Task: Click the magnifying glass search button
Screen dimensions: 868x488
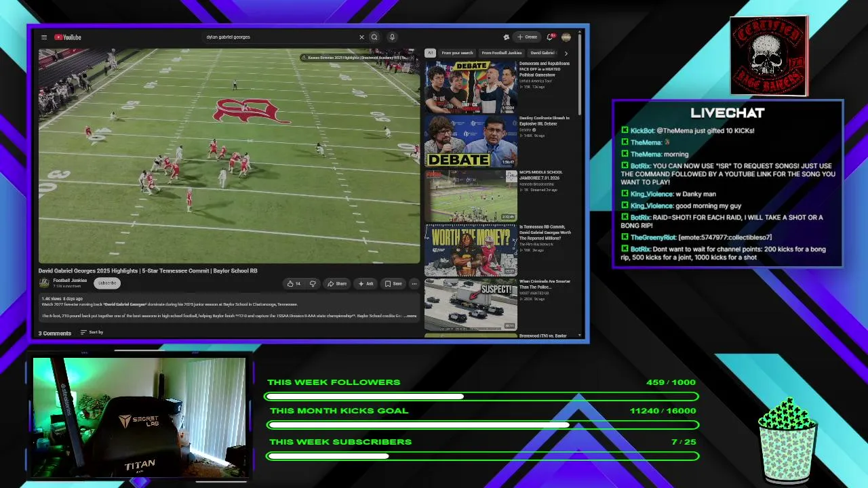Action: 374,37
